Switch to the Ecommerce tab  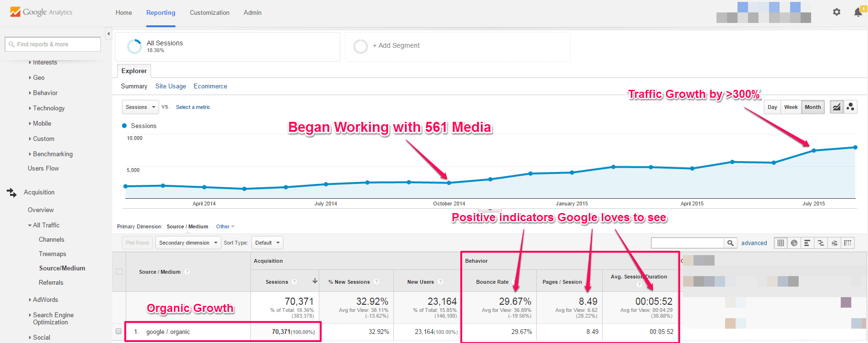pos(210,86)
